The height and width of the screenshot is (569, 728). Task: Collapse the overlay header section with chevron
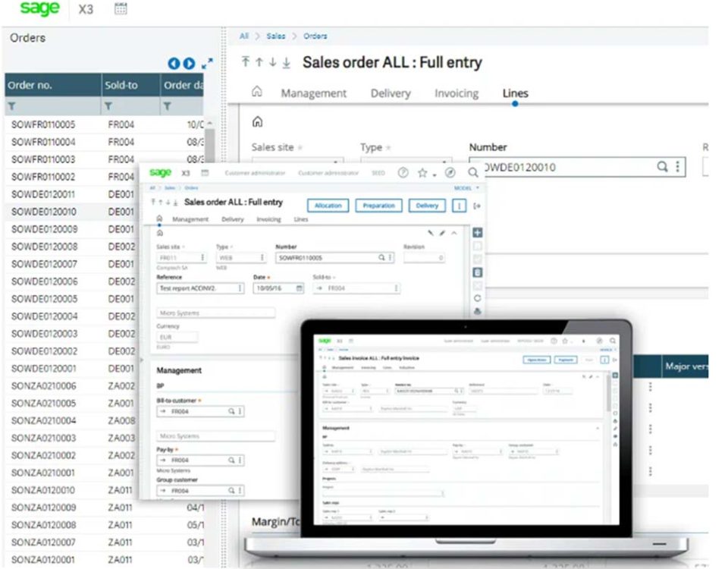[x=454, y=233]
